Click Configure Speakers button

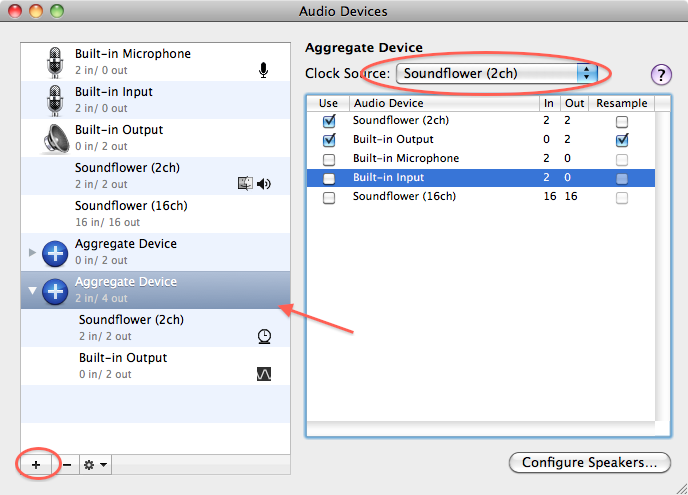pyautogui.click(x=589, y=463)
